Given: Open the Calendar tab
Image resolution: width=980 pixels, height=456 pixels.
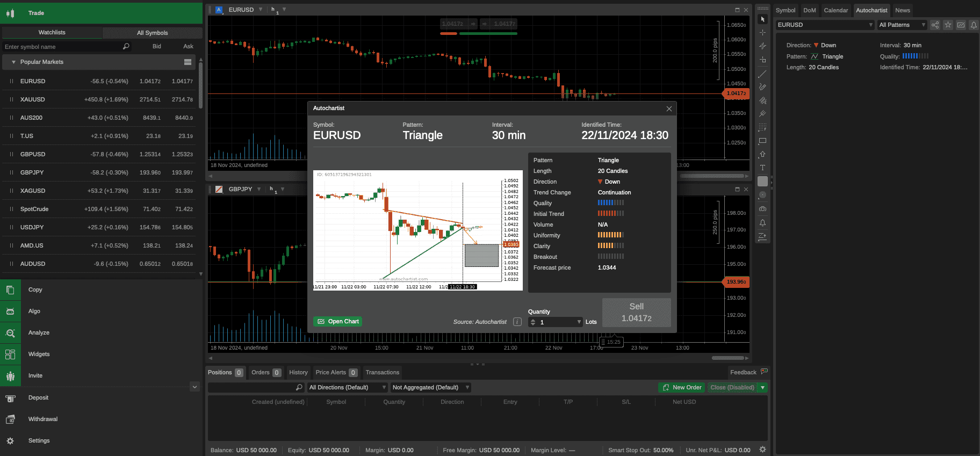Looking at the screenshot, I should pos(836,10).
